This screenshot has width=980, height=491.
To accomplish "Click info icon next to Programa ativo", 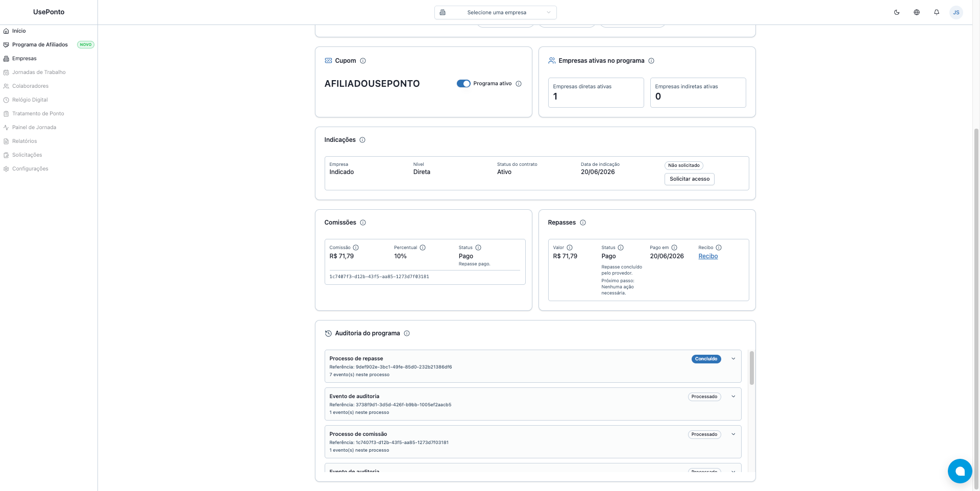I will 519,84.
